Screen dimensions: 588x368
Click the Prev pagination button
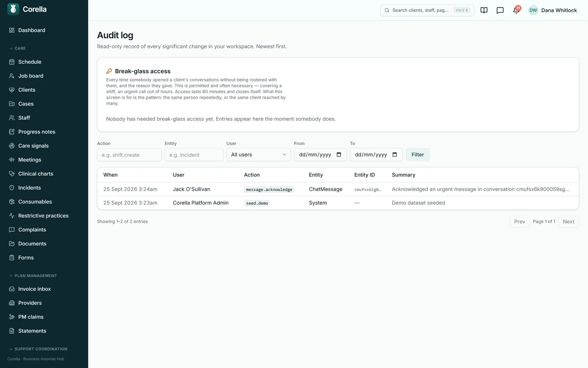click(520, 222)
